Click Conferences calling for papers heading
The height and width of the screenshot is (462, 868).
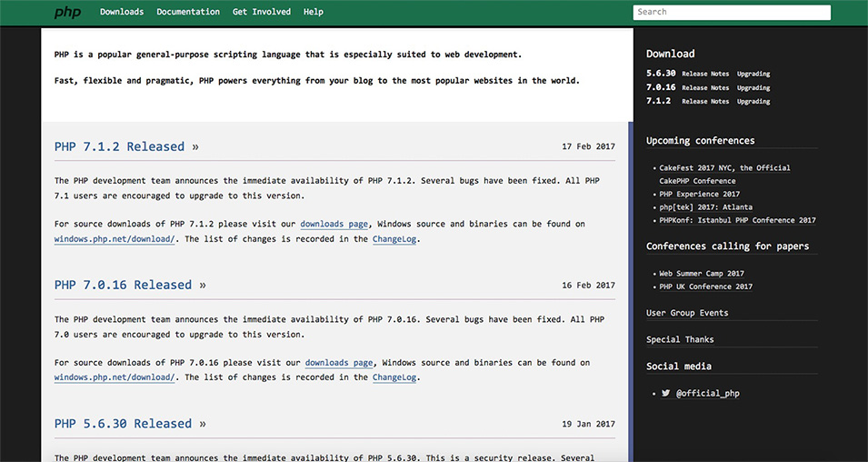727,246
